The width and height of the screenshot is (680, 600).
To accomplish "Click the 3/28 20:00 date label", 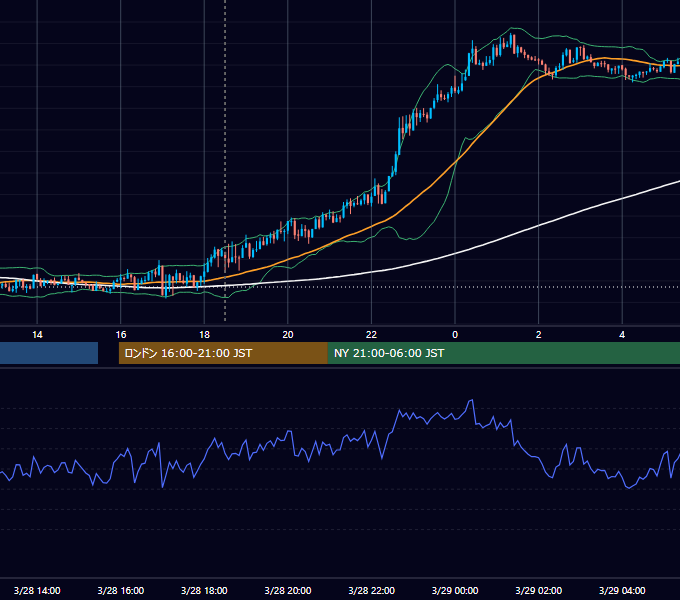I will (288, 590).
